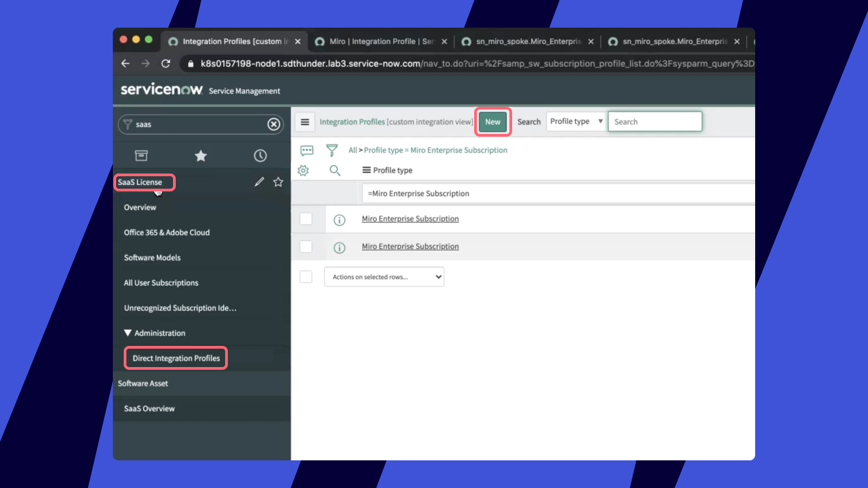Preview second Miro Enterprise Subscription info icon
This screenshot has width=868, height=488.
340,248
